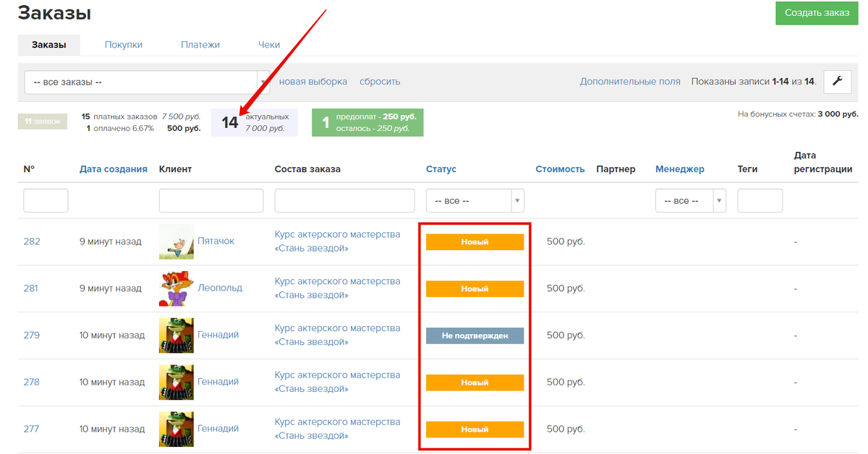Open the course link in order 277
868x454 pixels.
pyautogui.click(x=337, y=429)
